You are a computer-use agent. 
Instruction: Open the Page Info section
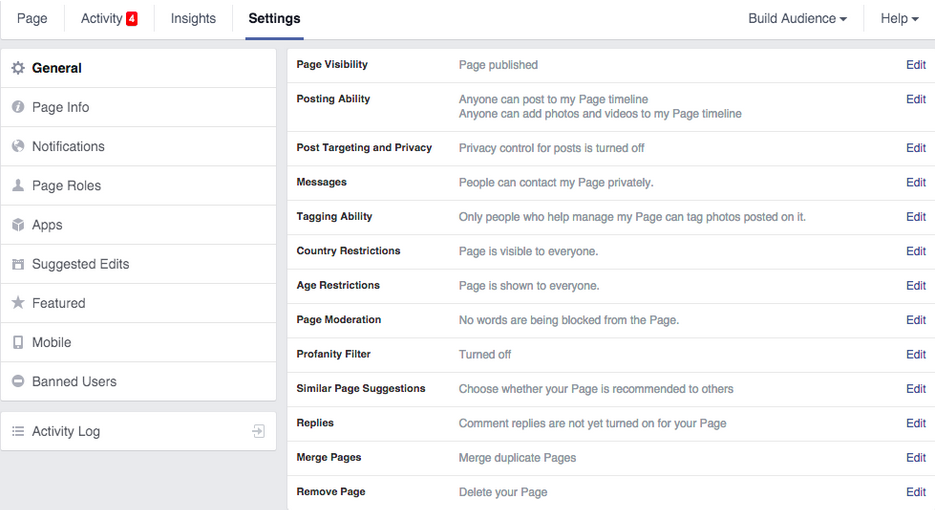(x=138, y=108)
